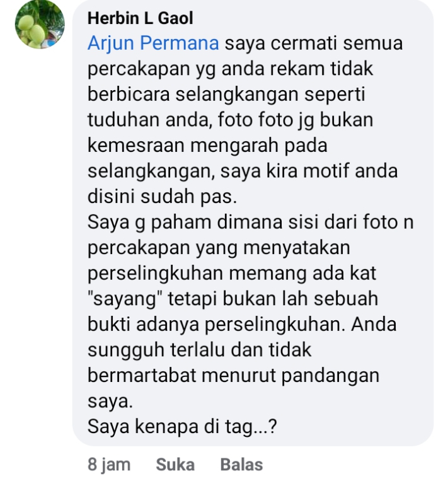Reply to the comment using Balas

pyautogui.click(x=241, y=465)
